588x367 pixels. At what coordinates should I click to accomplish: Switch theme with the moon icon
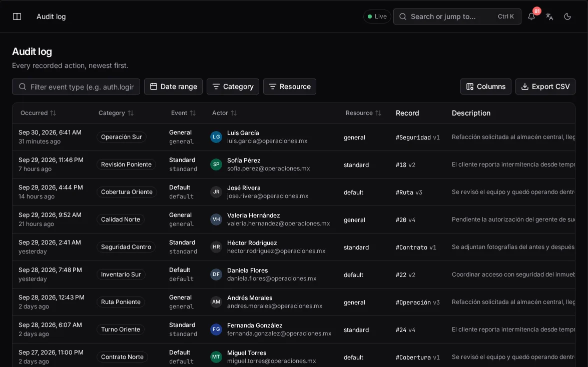pos(567,16)
